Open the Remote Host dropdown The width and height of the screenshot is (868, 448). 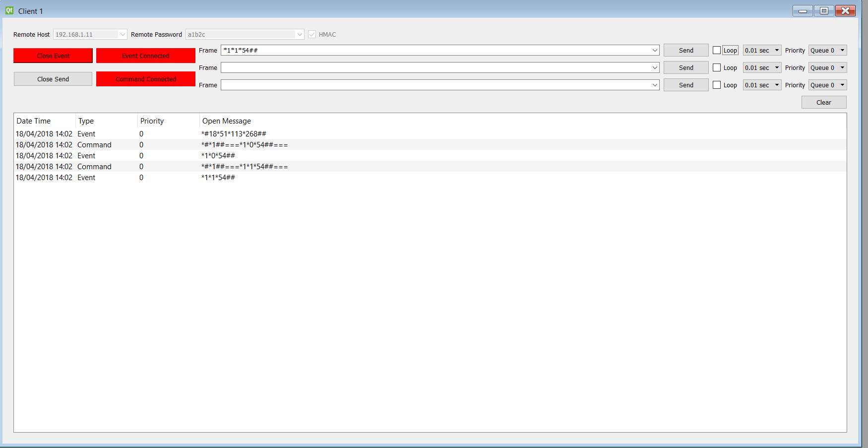pyautogui.click(x=123, y=34)
